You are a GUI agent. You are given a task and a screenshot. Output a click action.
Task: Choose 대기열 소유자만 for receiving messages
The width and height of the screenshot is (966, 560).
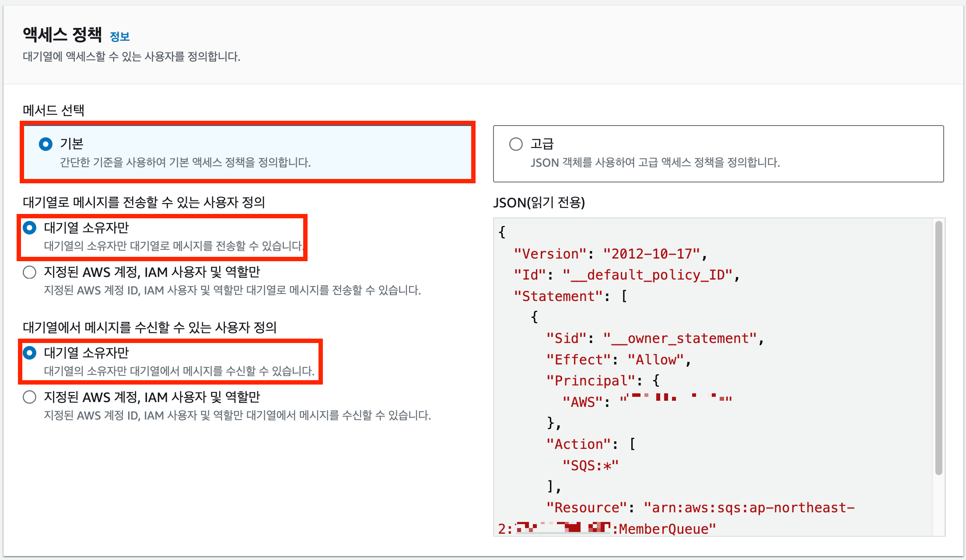click(x=29, y=352)
